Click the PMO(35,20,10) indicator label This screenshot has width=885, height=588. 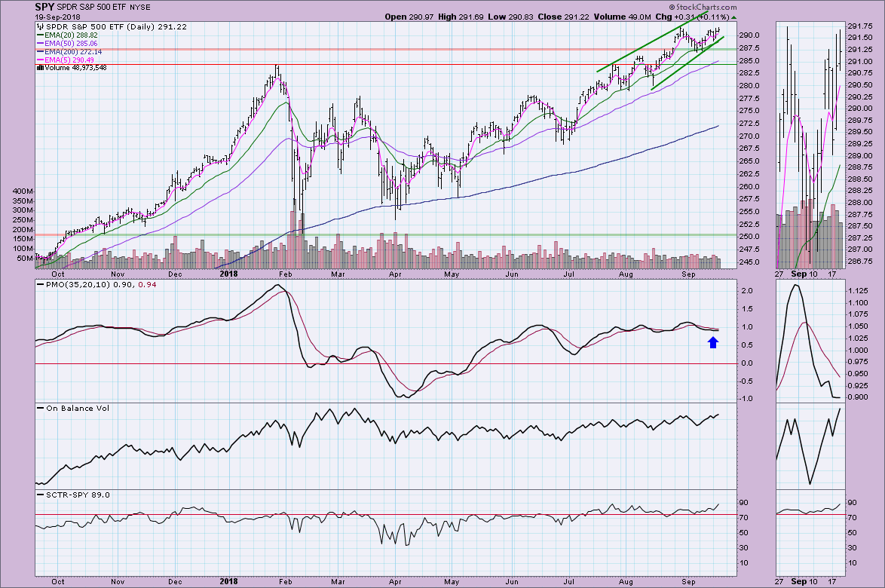101,284
